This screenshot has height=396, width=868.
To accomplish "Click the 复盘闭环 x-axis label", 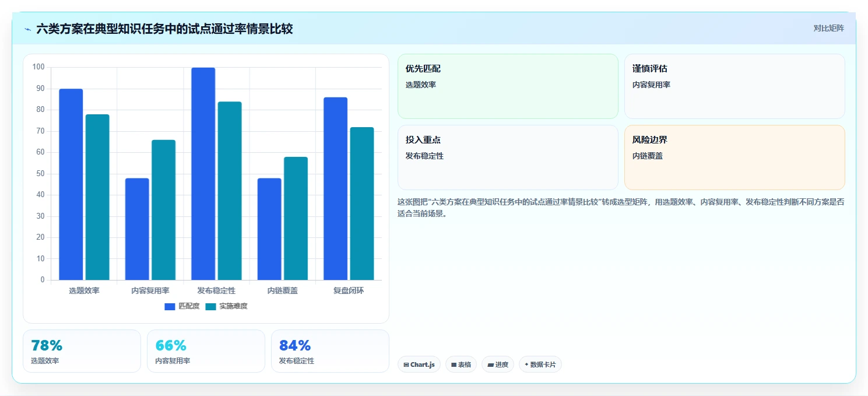I will (x=349, y=290).
